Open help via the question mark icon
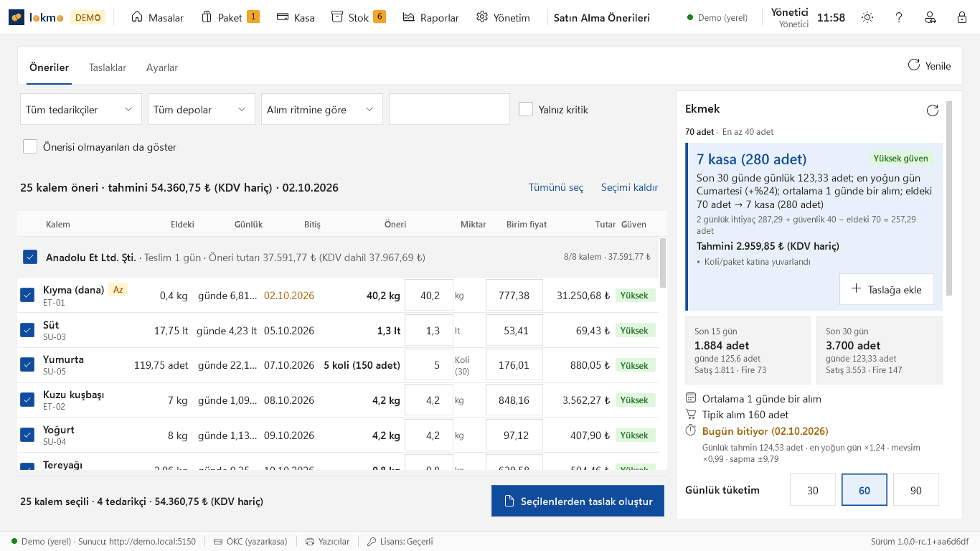Image resolution: width=980 pixels, height=551 pixels. pos(899,17)
